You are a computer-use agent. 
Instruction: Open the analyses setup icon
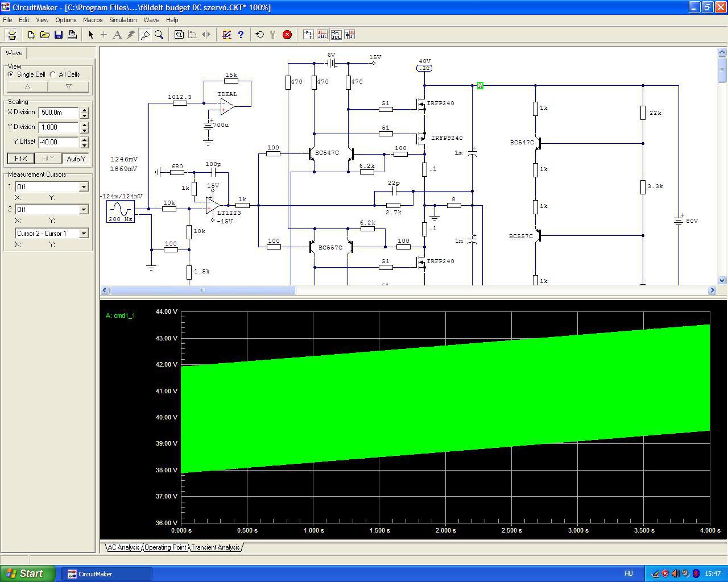tap(227, 35)
